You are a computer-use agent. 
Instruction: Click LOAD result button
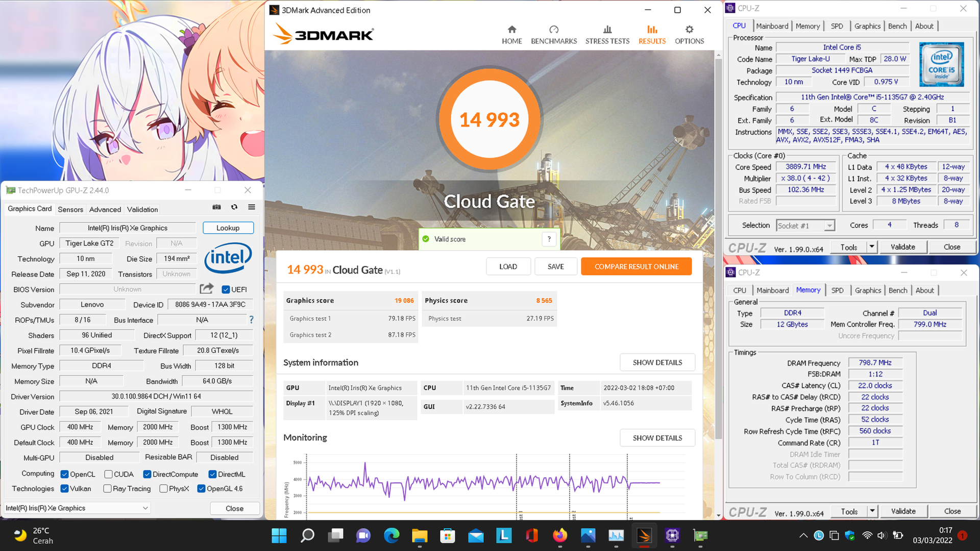508,266
